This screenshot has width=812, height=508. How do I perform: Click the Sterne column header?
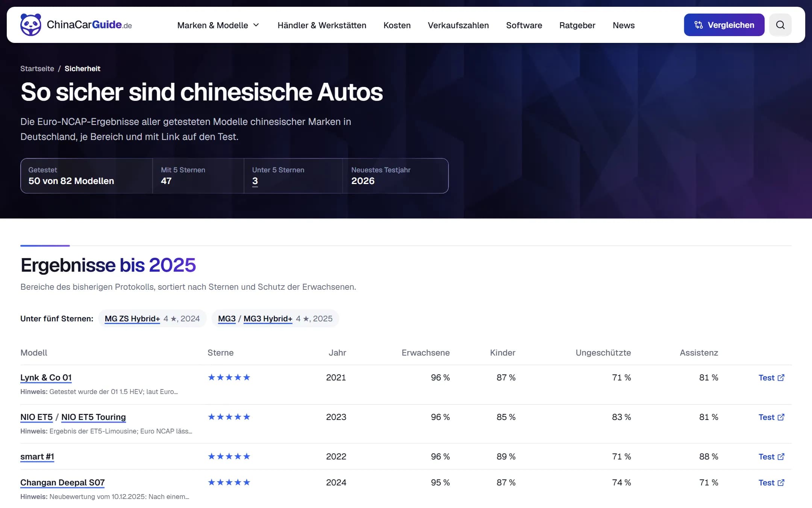click(x=220, y=353)
